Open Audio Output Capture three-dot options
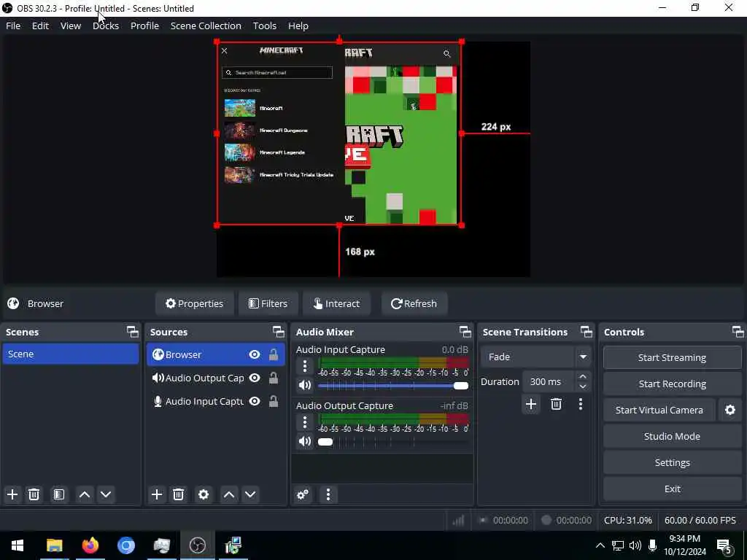 point(305,422)
